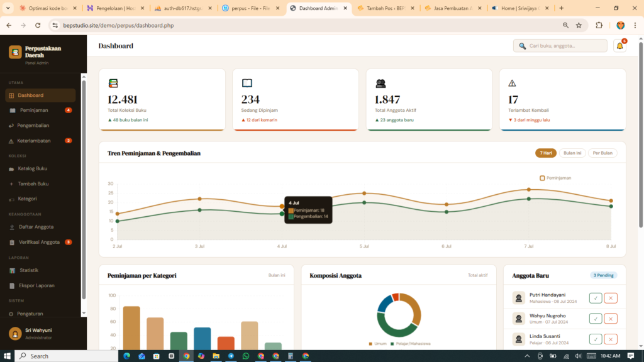644x362 pixels.
Task: Toggle the Pelajar/Mahasiswa legend entry
Action: point(410,344)
